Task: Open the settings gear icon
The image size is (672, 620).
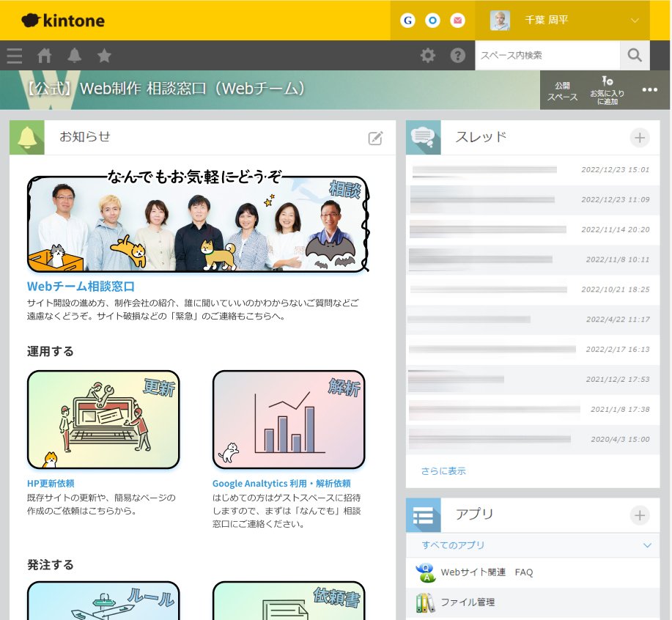Action: pyautogui.click(x=429, y=55)
